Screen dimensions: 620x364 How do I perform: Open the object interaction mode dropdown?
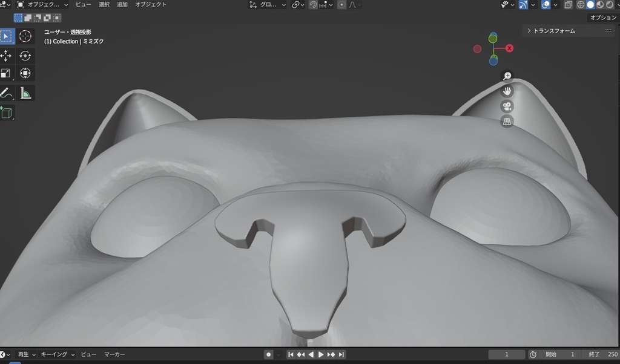pos(43,5)
